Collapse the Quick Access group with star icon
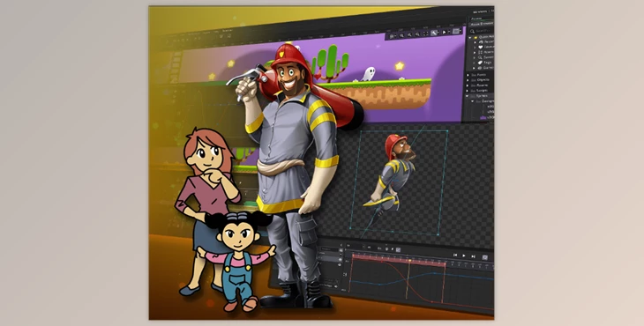 [470, 37]
